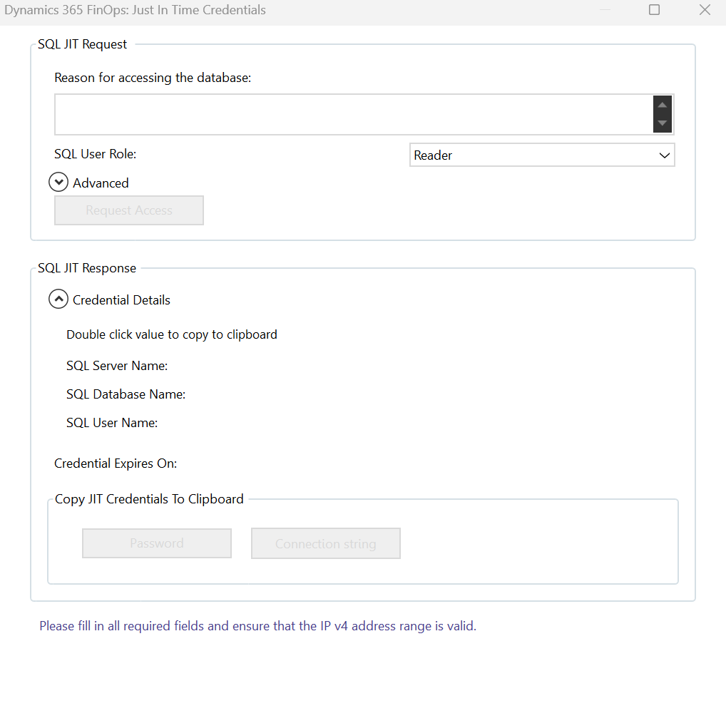Click the SQL User Role label
The width and height of the screenshot is (726, 728).
click(96, 154)
